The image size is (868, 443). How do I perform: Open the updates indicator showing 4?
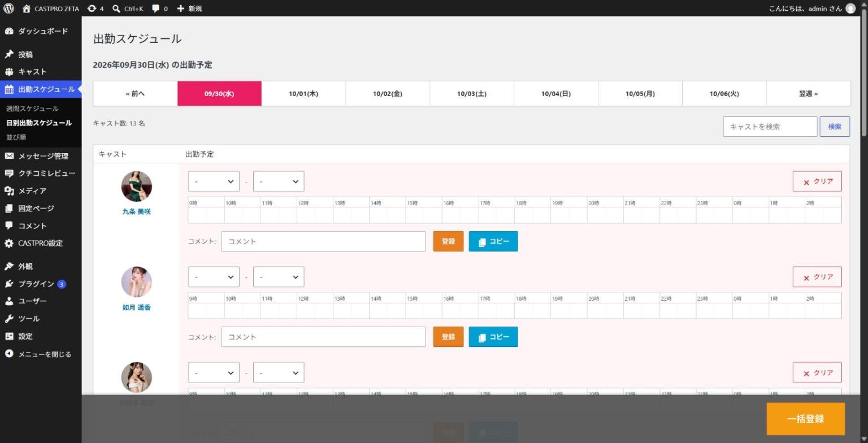(x=96, y=8)
